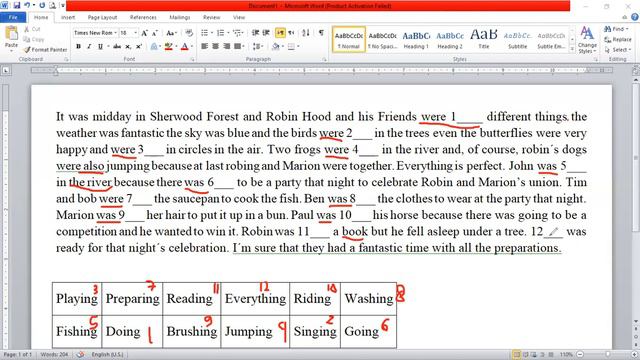Click the Change Styles icon
640x360 pixels.
tap(587, 40)
